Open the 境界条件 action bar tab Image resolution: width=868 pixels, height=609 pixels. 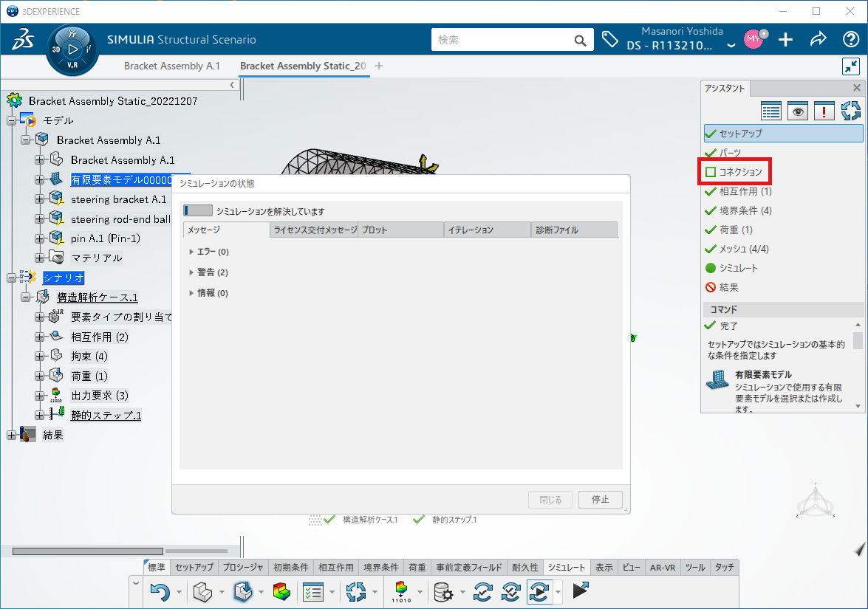tap(381, 568)
